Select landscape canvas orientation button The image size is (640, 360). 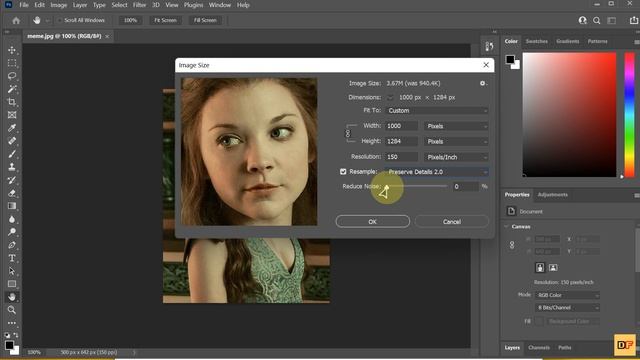[553, 268]
